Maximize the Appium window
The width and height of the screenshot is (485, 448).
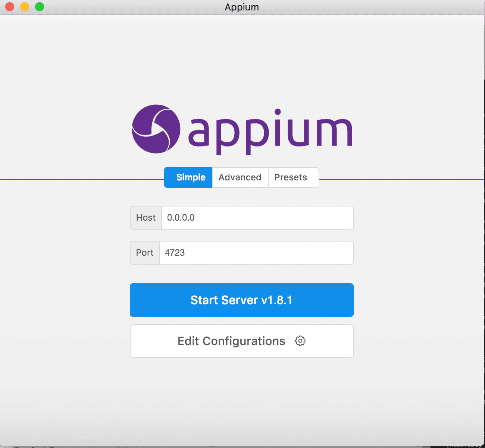click(40, 7)
